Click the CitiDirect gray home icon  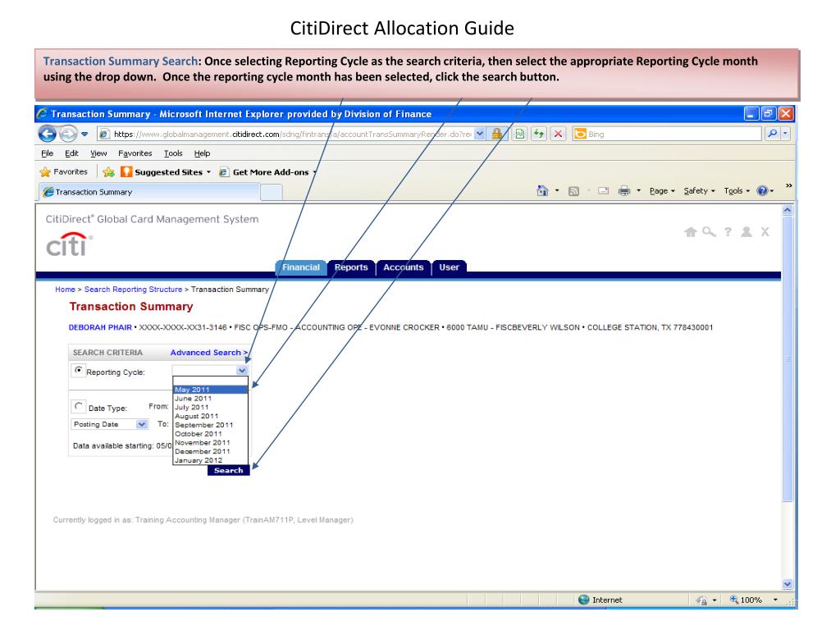click(691, 231)
